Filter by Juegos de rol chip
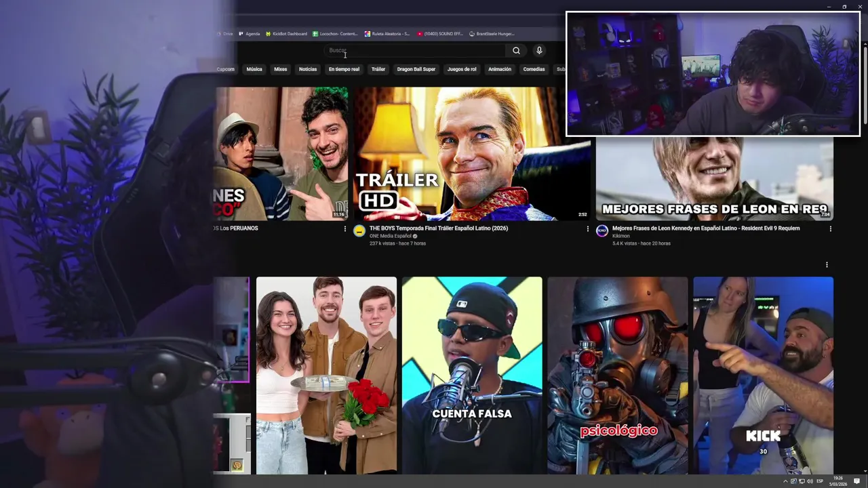This screenshot has height=488, width=868. (x=462, y=69)
